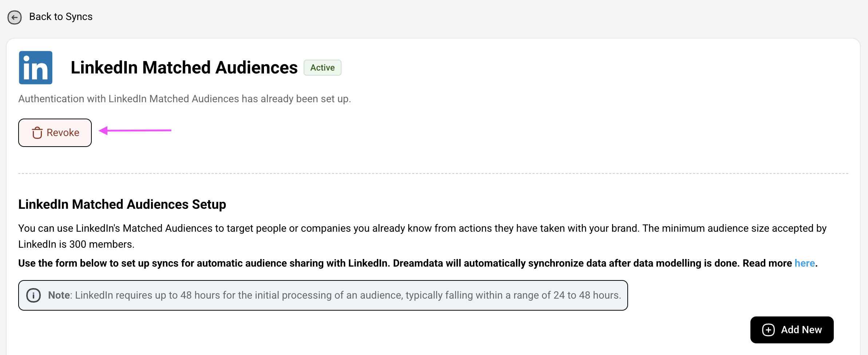Click the paragraph about minimum audience size
Screen dimensions: 868x355
click(x=422, y=236)
